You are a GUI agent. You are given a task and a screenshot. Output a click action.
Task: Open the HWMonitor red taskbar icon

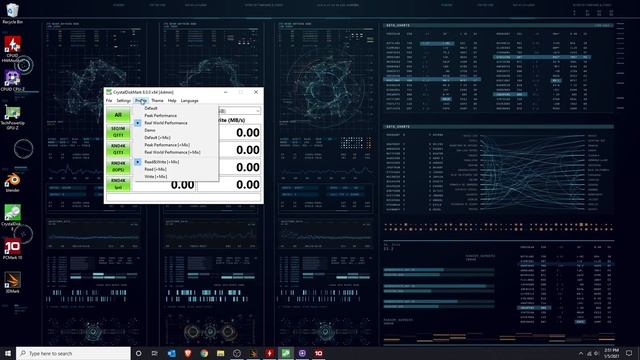click(x=269, y=353)
